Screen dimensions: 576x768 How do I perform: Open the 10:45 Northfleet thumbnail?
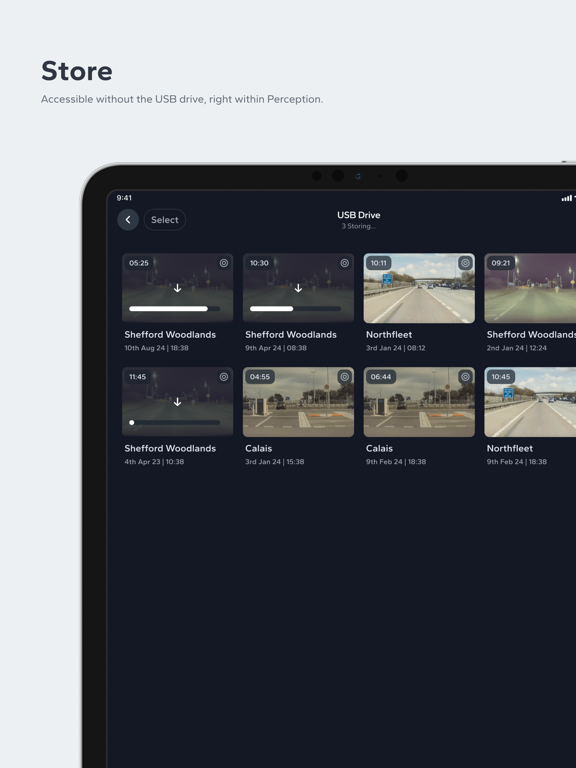click(530, 402)
